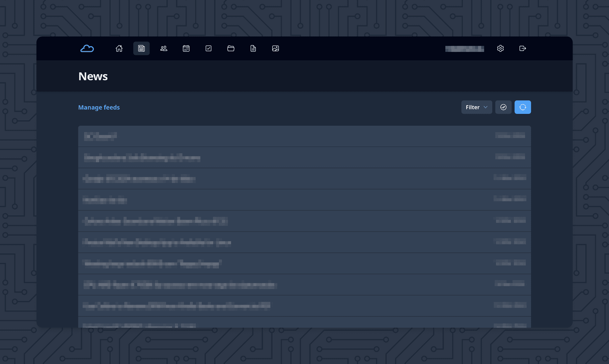Open the Files app icon
The height and width of the screenshot is (364, 609).
231,48
